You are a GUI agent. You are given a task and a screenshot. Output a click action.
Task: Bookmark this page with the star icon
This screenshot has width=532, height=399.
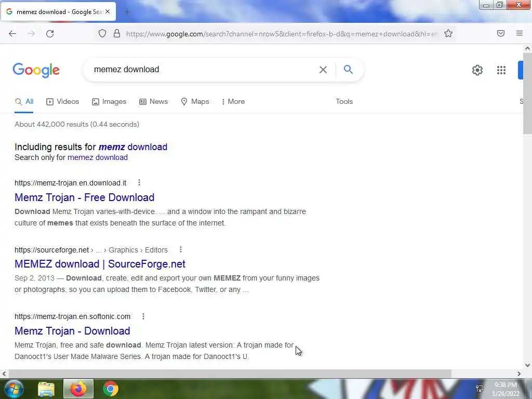coord(448,34)
